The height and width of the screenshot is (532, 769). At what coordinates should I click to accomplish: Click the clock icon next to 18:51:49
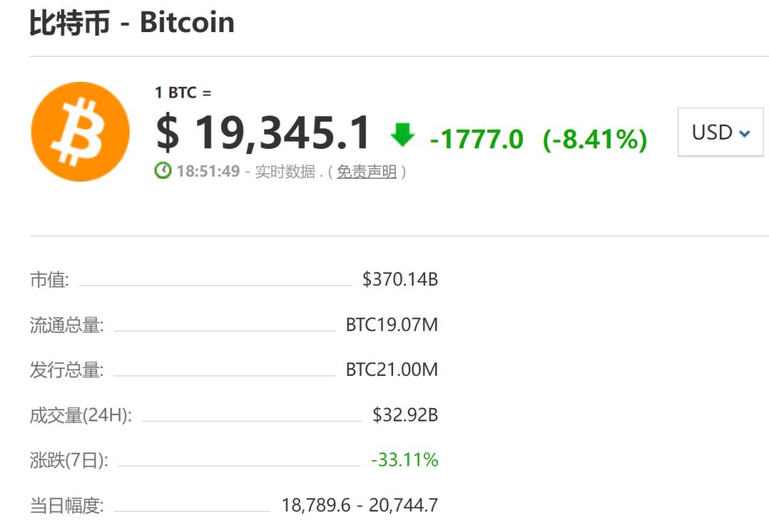162,170
